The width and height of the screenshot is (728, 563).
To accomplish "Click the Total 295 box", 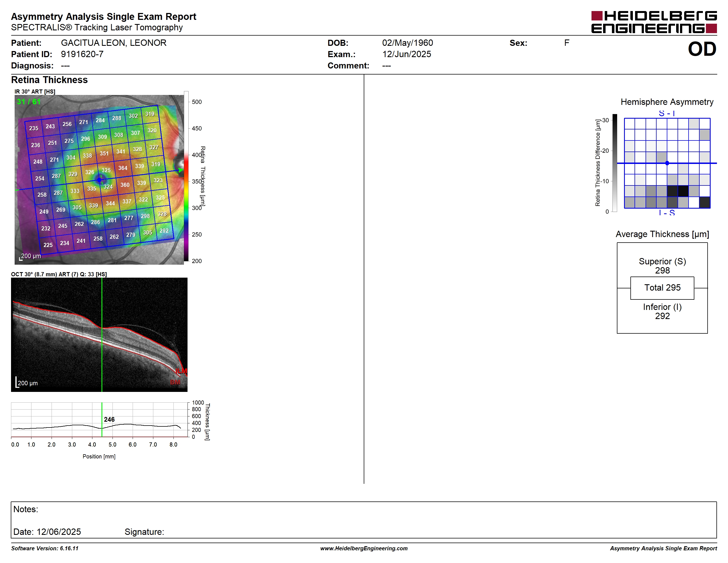I will point(662,288).
